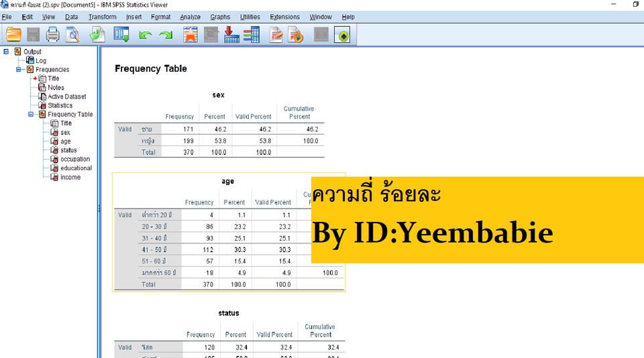644x358 pixels.
Task: Click the Export output icon
Action: (98, 35)
